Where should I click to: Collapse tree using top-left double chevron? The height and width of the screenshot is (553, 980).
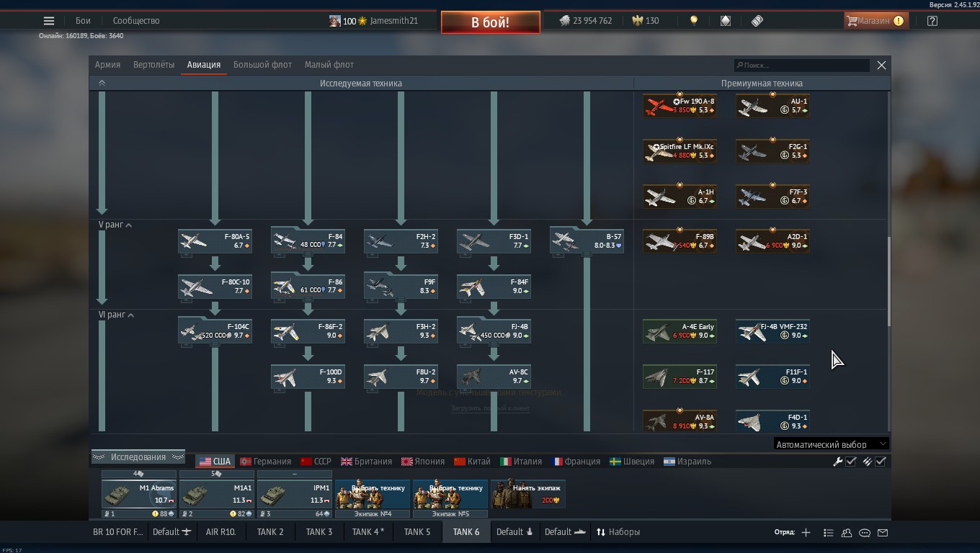(x=102, y=84)
